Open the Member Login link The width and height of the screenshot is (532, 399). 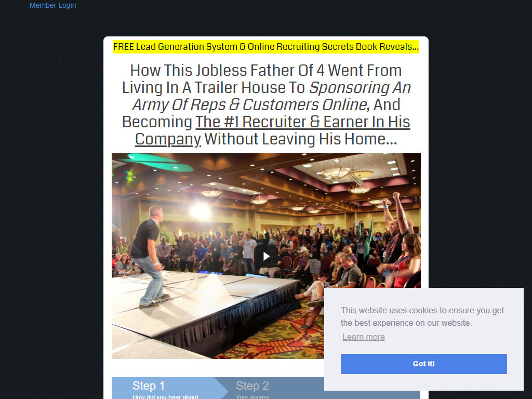click(x=52, y=5)
